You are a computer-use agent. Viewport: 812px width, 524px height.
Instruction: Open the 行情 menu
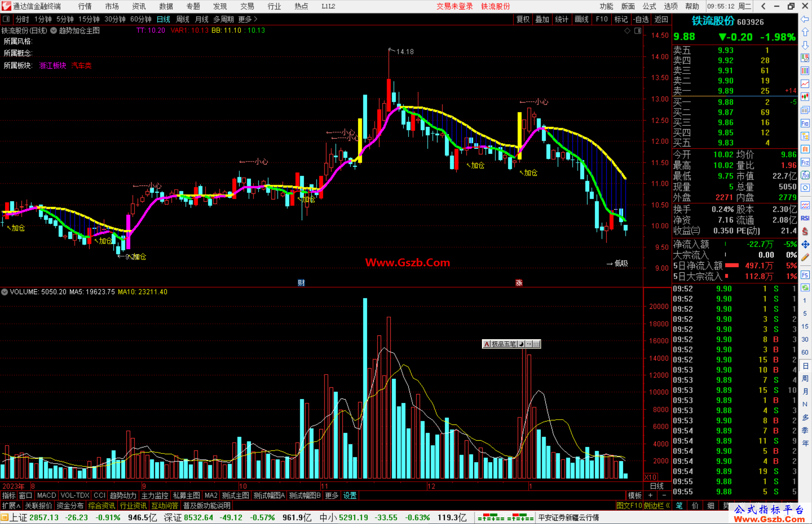[x=85, y=6]
